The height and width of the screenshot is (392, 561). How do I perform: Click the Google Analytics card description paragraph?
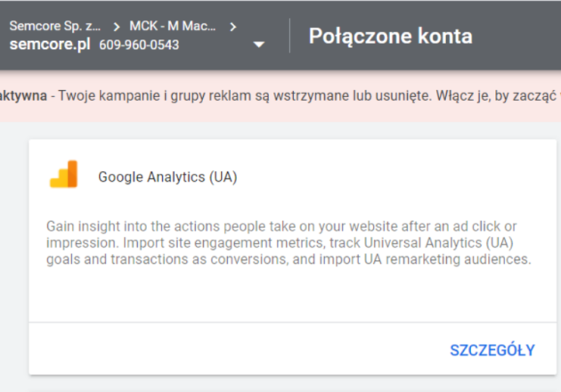[289, 242]
